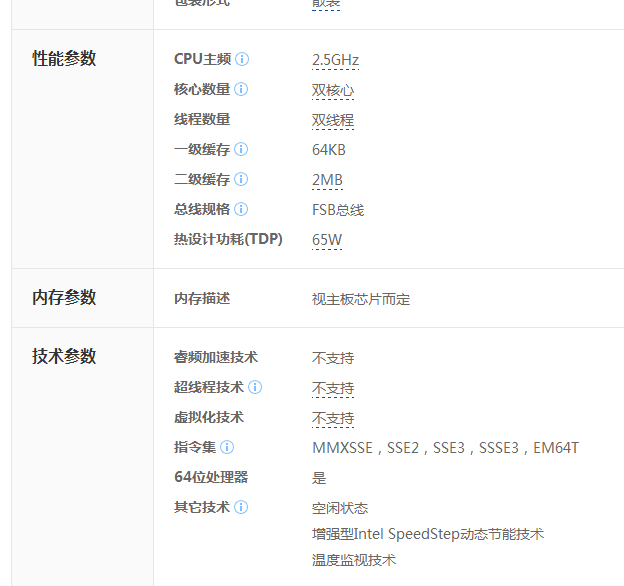
Task: Select the 视主板芯片而定 text
Action: coord(361,299)
